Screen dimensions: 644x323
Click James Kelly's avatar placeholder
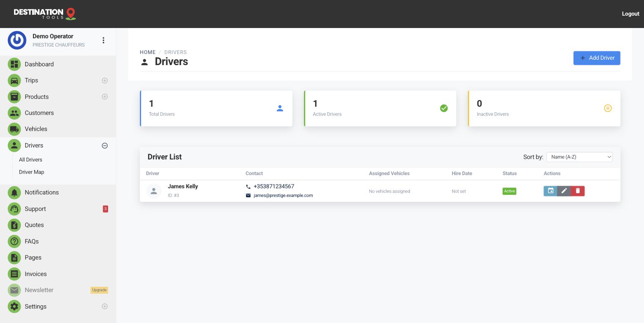click(x=154, y=191)
